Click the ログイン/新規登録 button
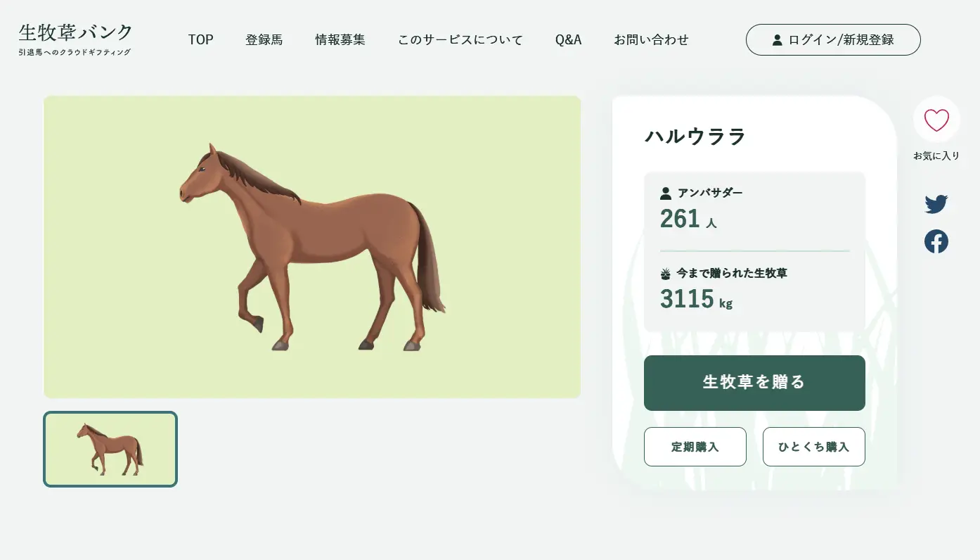The width and height of the screenshot is (980, 560). click(x=833, y=39)
